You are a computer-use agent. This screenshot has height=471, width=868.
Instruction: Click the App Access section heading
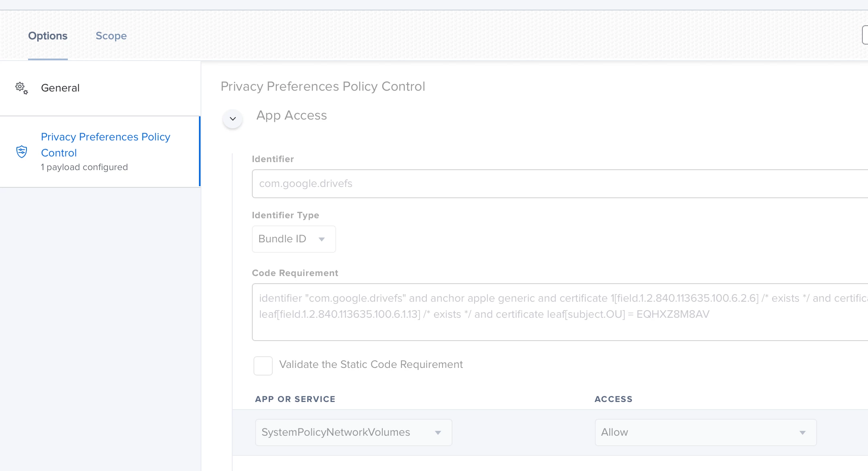[x=292, y=116]
